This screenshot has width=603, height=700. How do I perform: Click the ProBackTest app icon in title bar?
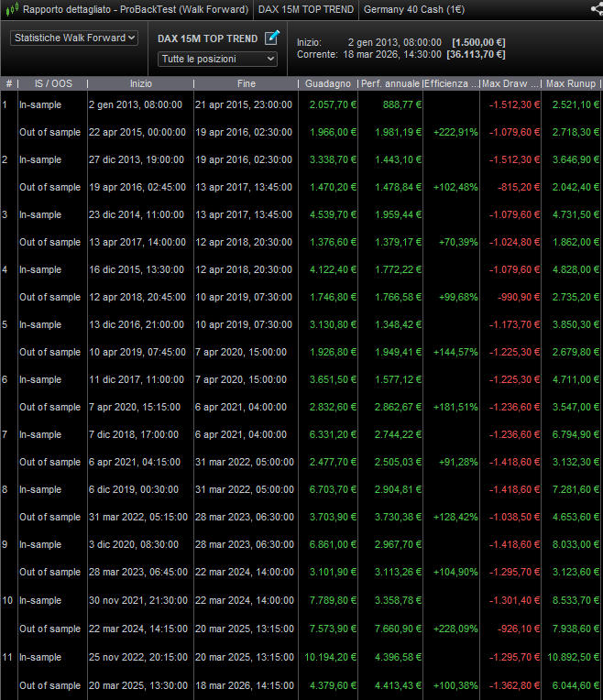(x=10, y=9)
